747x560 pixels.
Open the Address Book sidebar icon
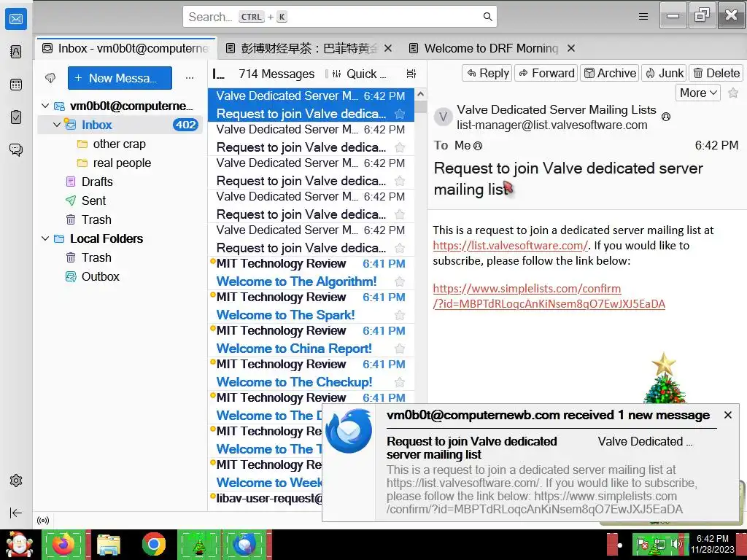click(16, 52)
